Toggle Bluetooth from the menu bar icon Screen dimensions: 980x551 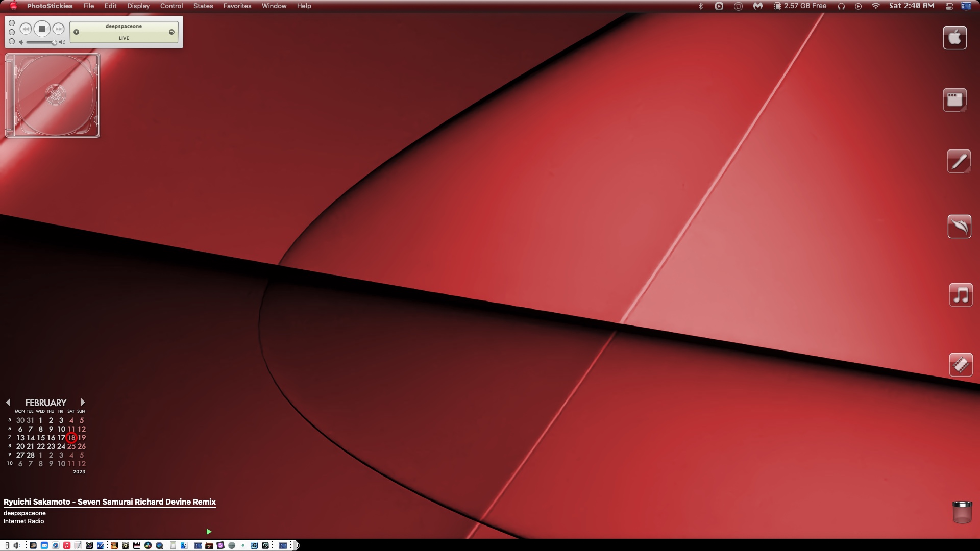[701, 6]
